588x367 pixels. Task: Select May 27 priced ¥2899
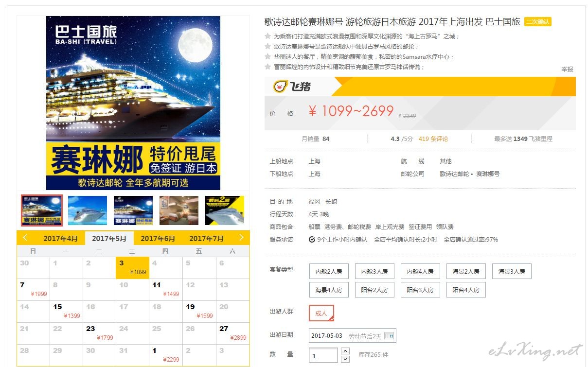(232, 333)
